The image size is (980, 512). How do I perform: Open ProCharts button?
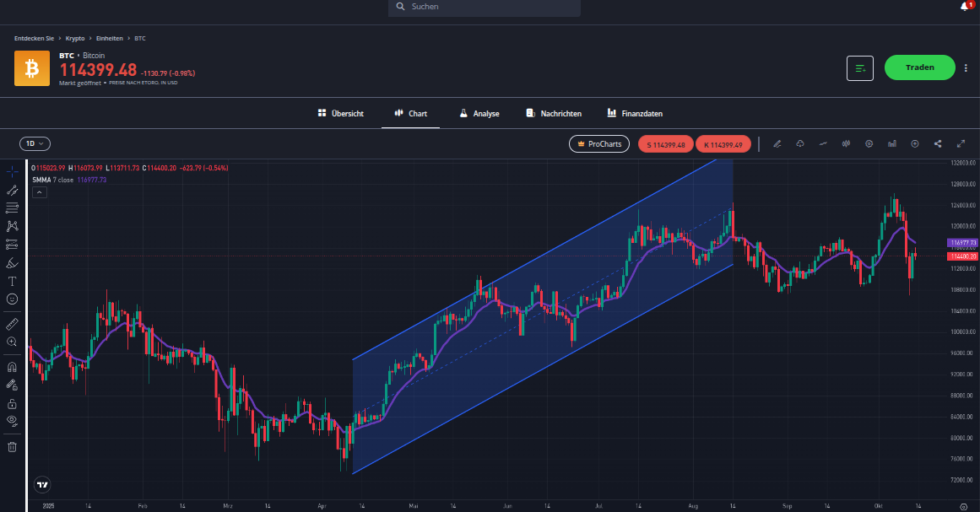(x=599, y=144)
